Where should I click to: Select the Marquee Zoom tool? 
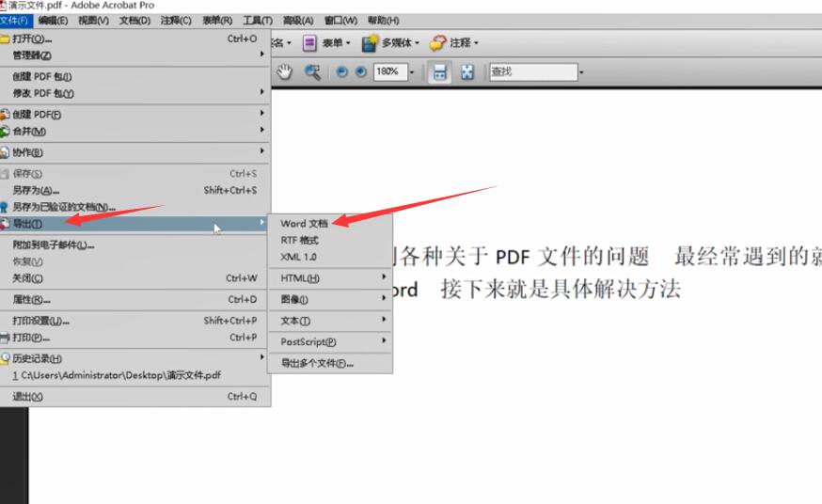point(312,71)
